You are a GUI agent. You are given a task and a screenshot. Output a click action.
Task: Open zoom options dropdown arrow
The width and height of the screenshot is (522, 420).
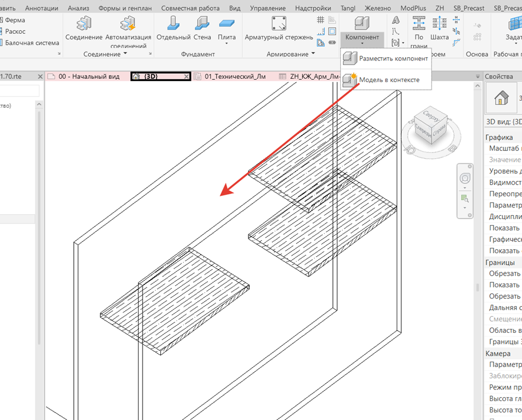pos(465,208)
